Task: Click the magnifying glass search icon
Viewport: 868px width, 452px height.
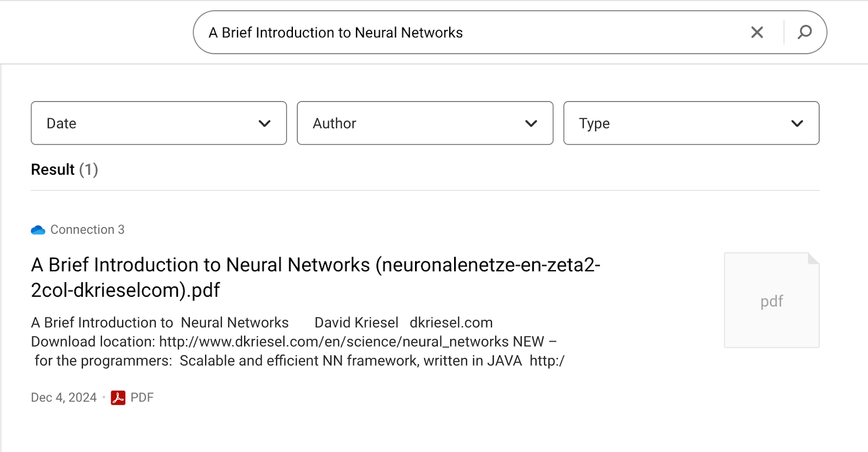Action: [805, 33]
